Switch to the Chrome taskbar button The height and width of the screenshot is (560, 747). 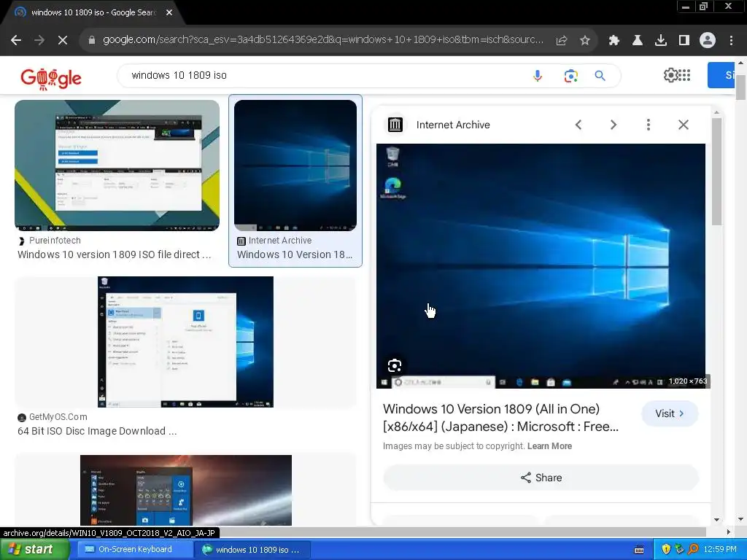[252, 550]
